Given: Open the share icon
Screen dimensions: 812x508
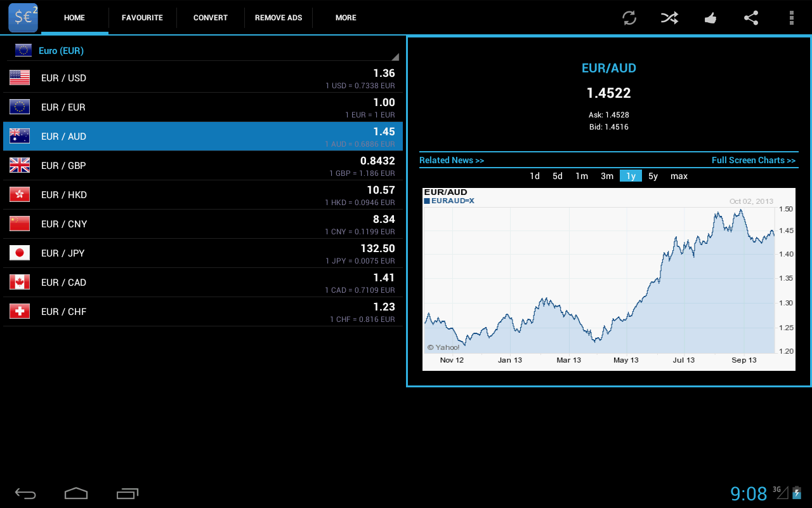Looking at the screenshot, I should pyautogui.click(x=751, y=18).
